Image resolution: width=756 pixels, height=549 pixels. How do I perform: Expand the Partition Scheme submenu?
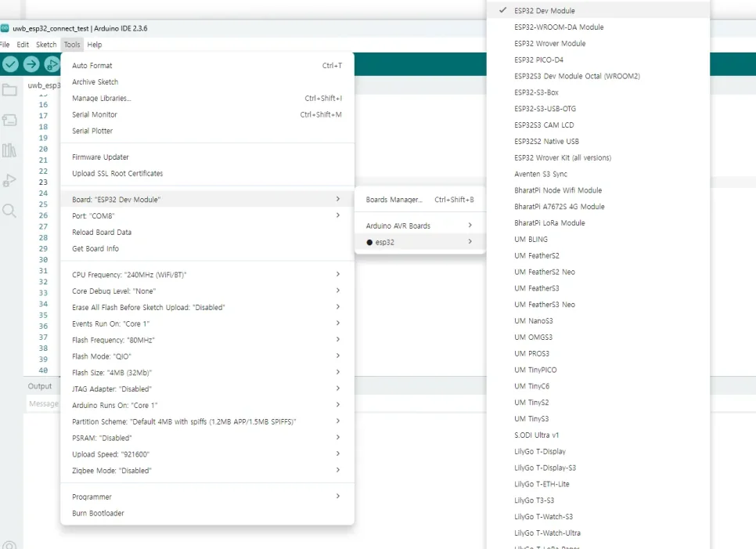207,421
